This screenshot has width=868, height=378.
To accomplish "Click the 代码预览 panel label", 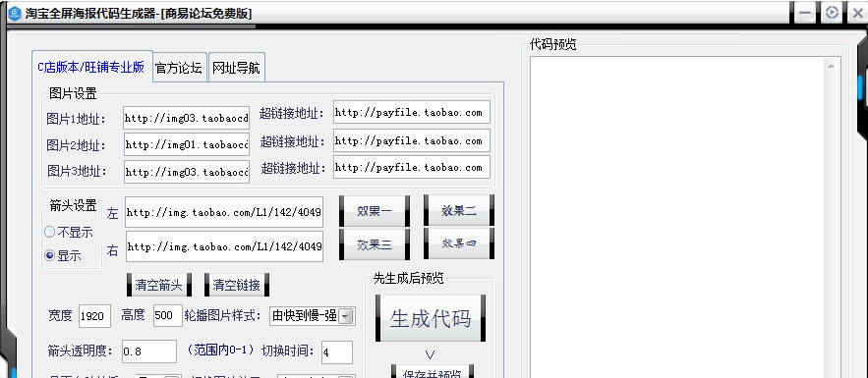I will point(553,44).
